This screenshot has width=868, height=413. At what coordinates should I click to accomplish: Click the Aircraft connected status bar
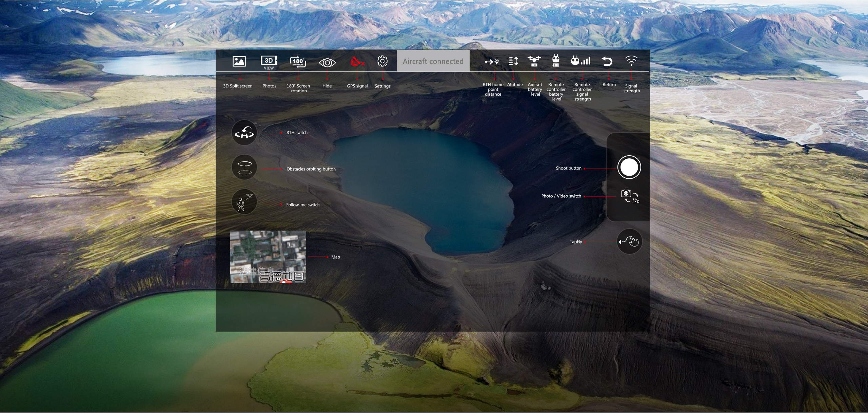[433, 61]
